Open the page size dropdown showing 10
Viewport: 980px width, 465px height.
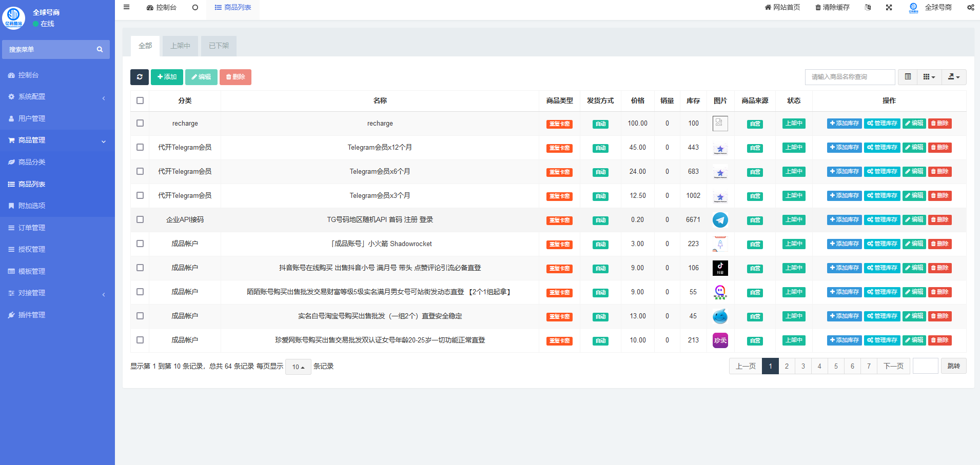click(x=298, y=367)
